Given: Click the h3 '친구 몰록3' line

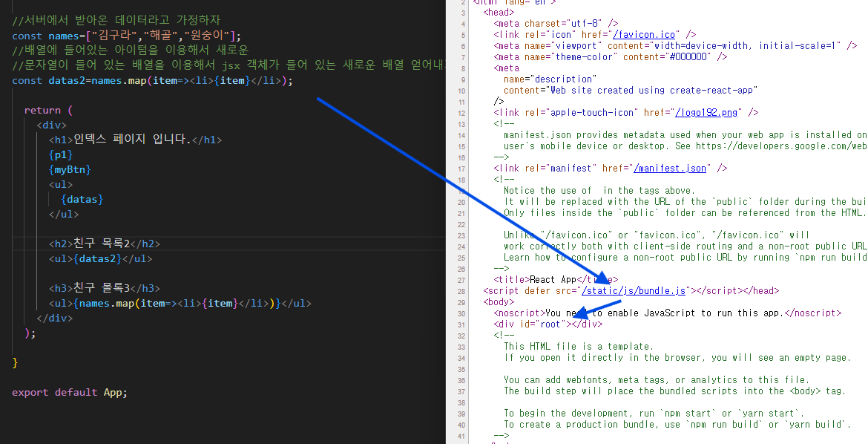Looking at the screenshot, I should 105,288.
